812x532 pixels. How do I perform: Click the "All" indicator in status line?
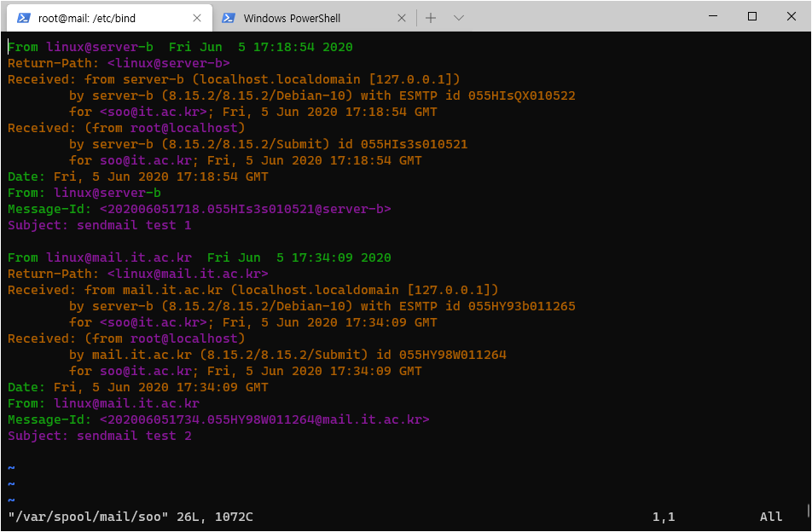coord(770,517)
